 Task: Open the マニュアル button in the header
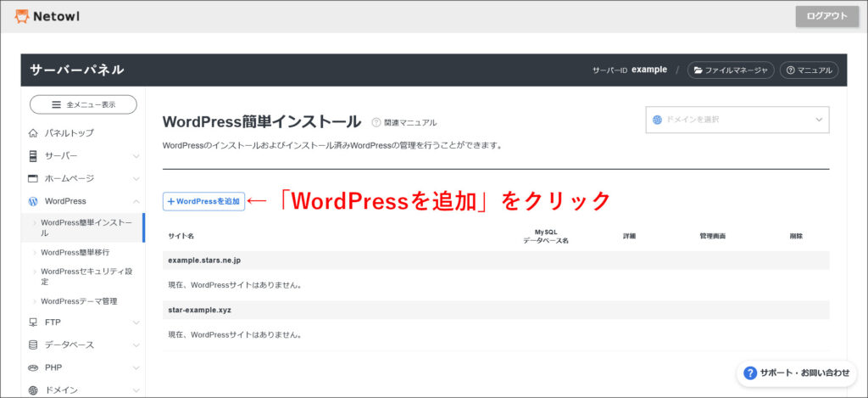point(810,70)
